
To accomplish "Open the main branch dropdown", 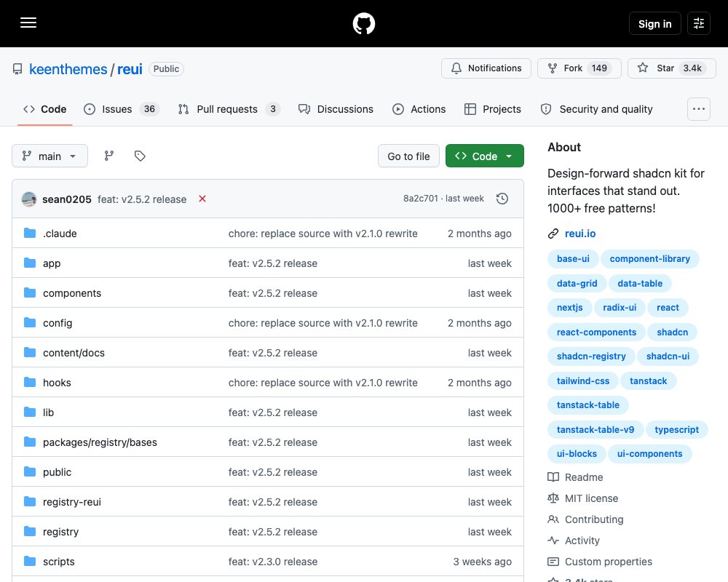I will (50, 156).
